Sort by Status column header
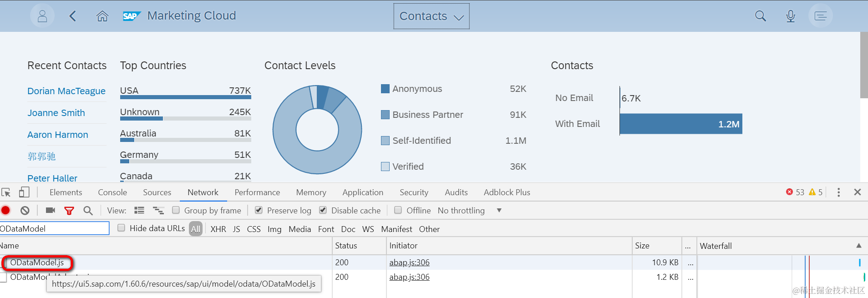Viewport: 868px width, 298px height. 359,246
